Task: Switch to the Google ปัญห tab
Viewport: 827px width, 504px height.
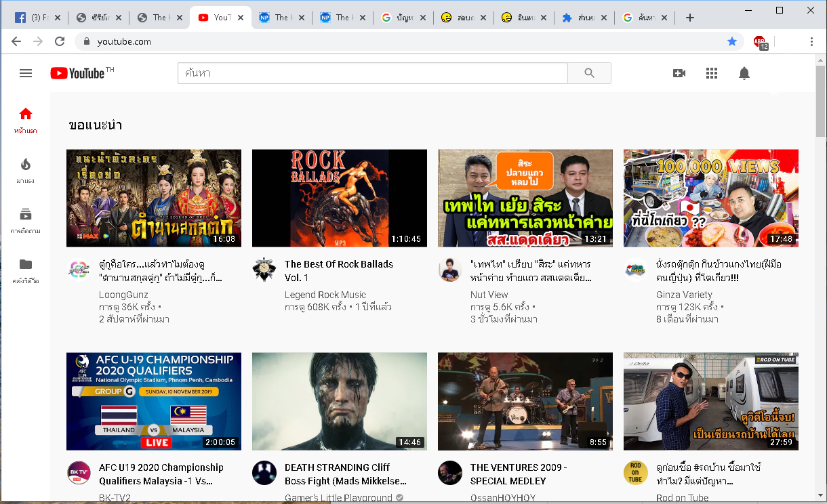Action: click(x=403, y=18)
